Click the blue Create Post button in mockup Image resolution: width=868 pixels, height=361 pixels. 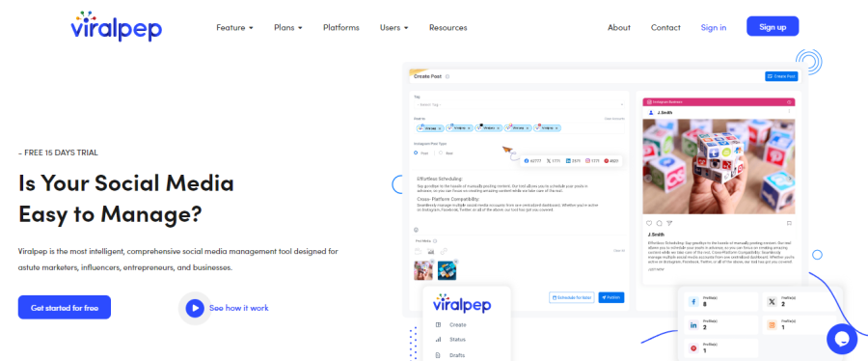[x=781, y=76]
